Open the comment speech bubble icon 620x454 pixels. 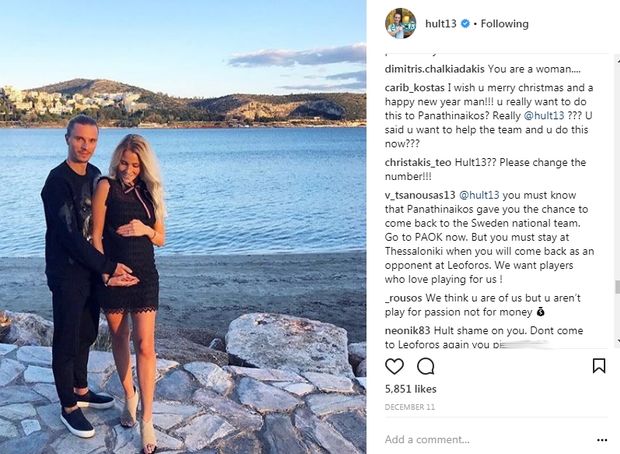(x=426, y=366)
